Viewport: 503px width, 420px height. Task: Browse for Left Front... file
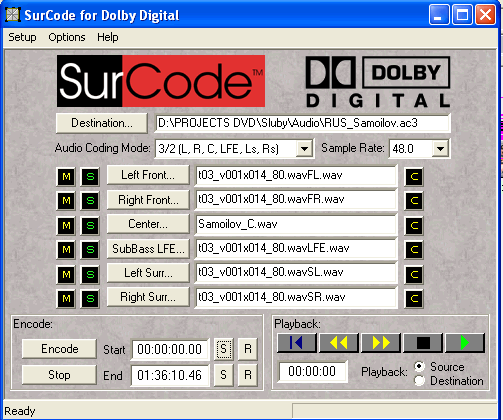(148, 175)
